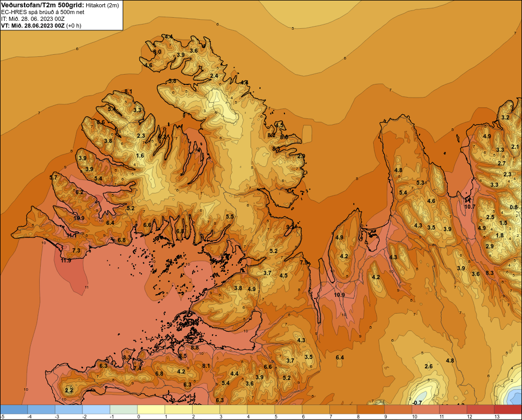Click the legend swatch between 1 and 2

[x=179, y=409]
